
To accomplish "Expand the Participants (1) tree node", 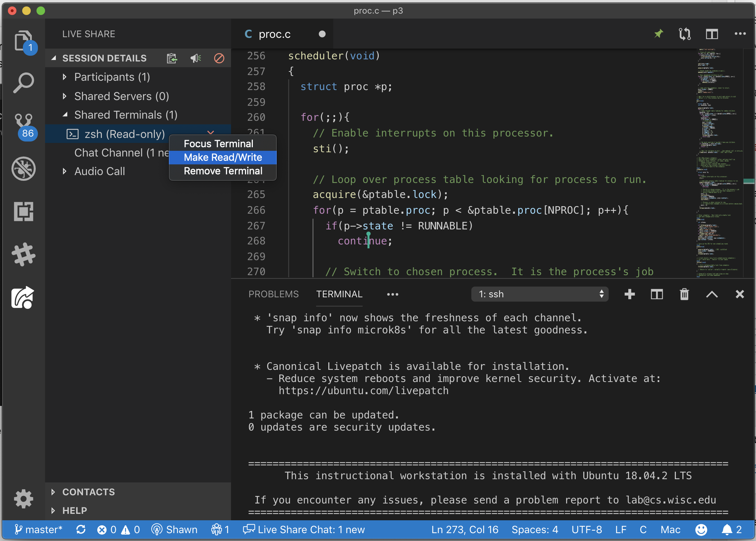I will [x=112, y=77].
